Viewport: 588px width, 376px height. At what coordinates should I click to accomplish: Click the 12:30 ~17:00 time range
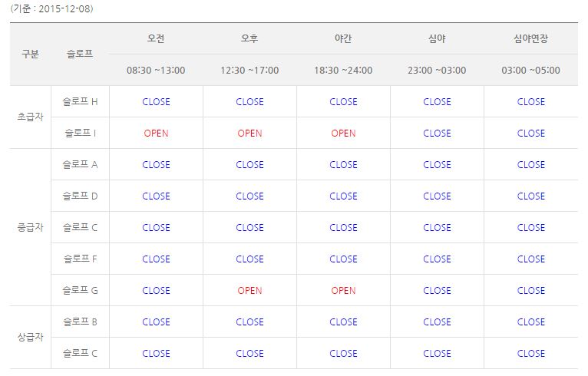click(x=249, y=71)
